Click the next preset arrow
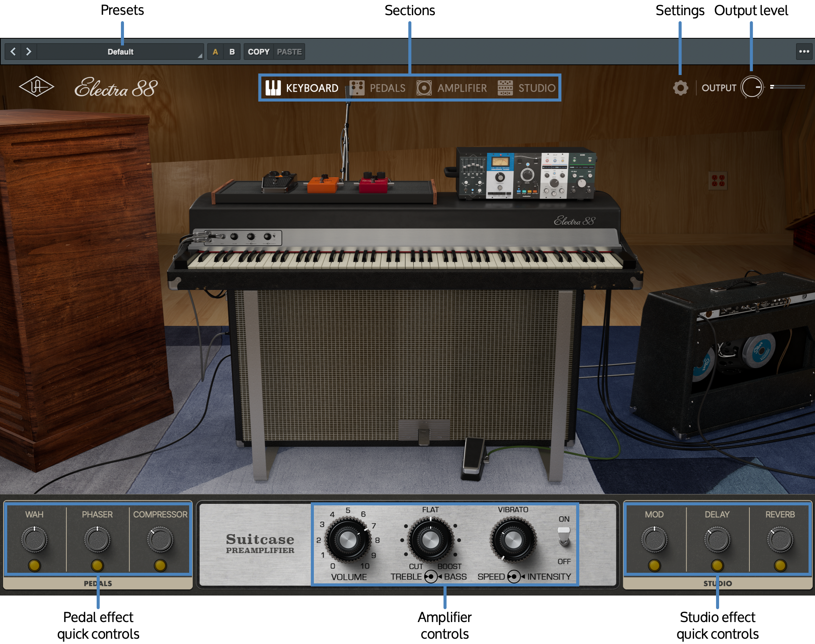The width and height of the screenshot is (815, 644). (x=29, y=52)
